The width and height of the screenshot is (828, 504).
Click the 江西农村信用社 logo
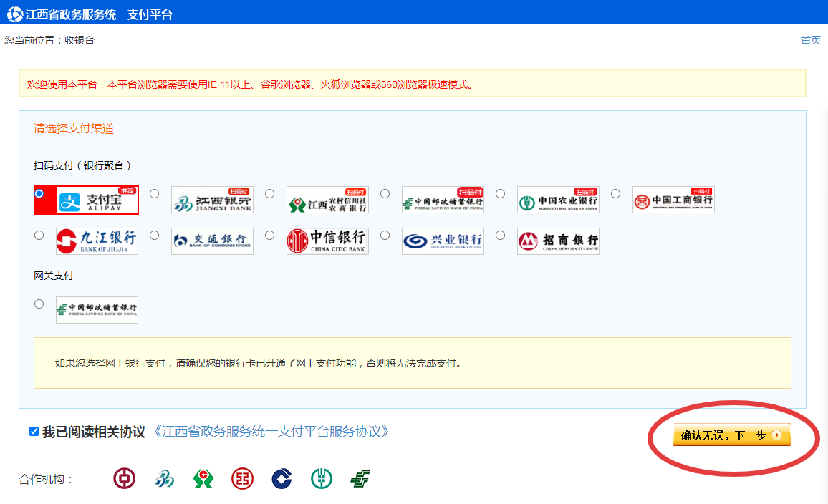tap(327, 200)
